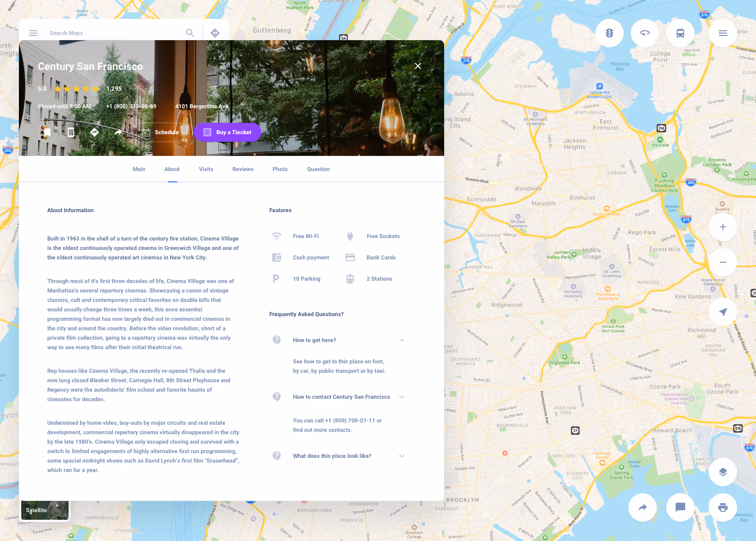This screenshot has width=756, height=541.
Task: Expand 'What does this place look like?'
Action: (x=402, y=456)
